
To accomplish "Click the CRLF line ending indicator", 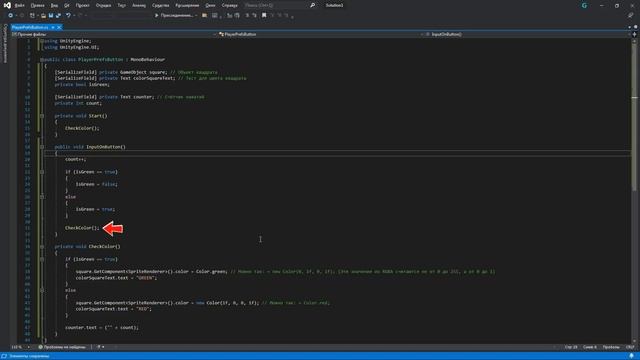I will click(630, 347).
